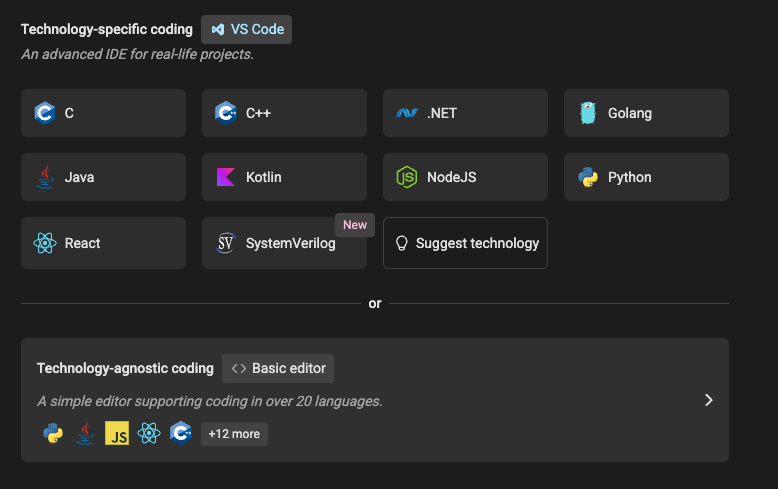
Task: Open the Suggest technology button
Action: [465, 243]
